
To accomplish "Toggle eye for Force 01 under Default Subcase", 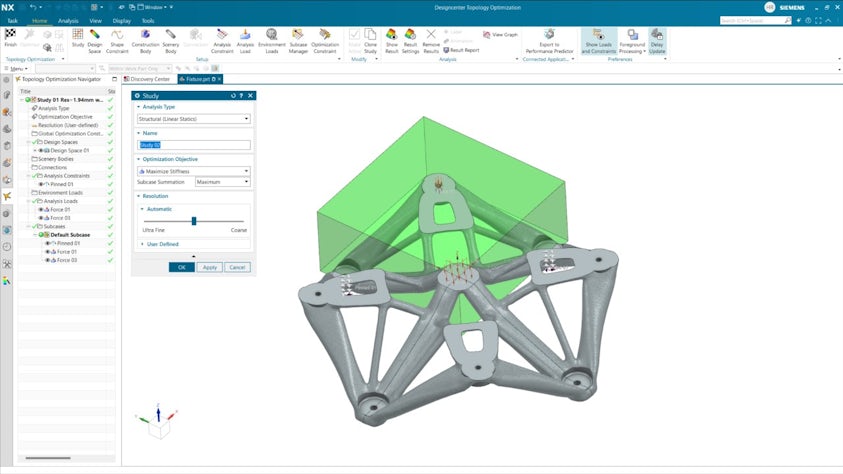I will [47, 252].
